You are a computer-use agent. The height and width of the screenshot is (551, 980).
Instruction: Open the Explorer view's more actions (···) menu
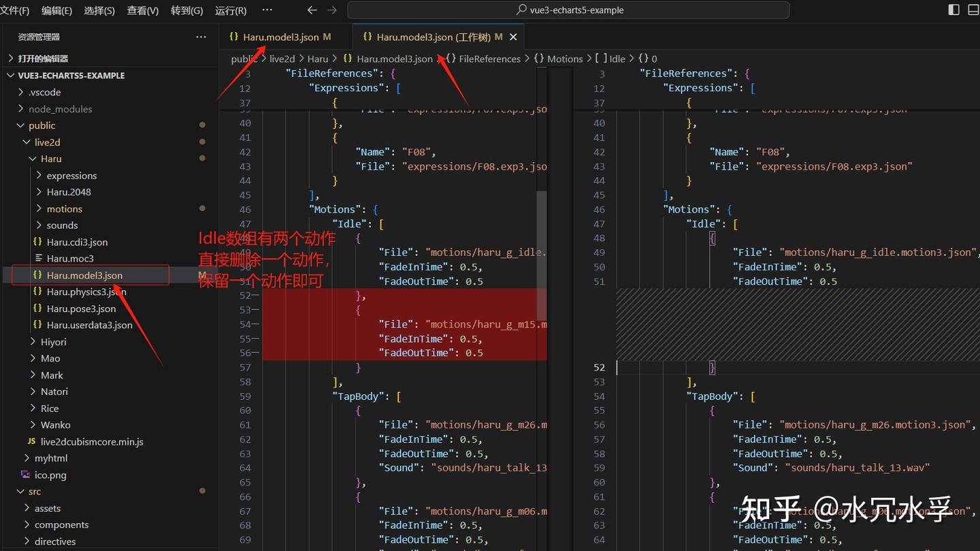click(x=201, y=35)
